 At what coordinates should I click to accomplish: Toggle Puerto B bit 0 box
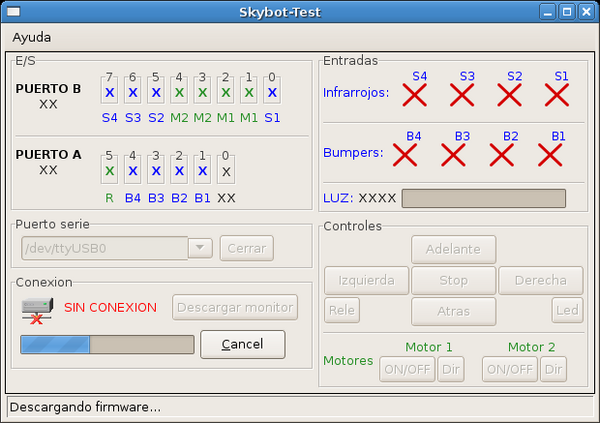[x=271, y=93]
